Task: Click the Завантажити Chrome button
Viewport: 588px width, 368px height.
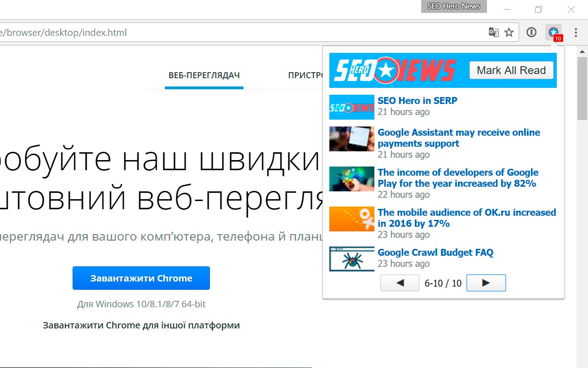Action: click(x=141, y=278)
